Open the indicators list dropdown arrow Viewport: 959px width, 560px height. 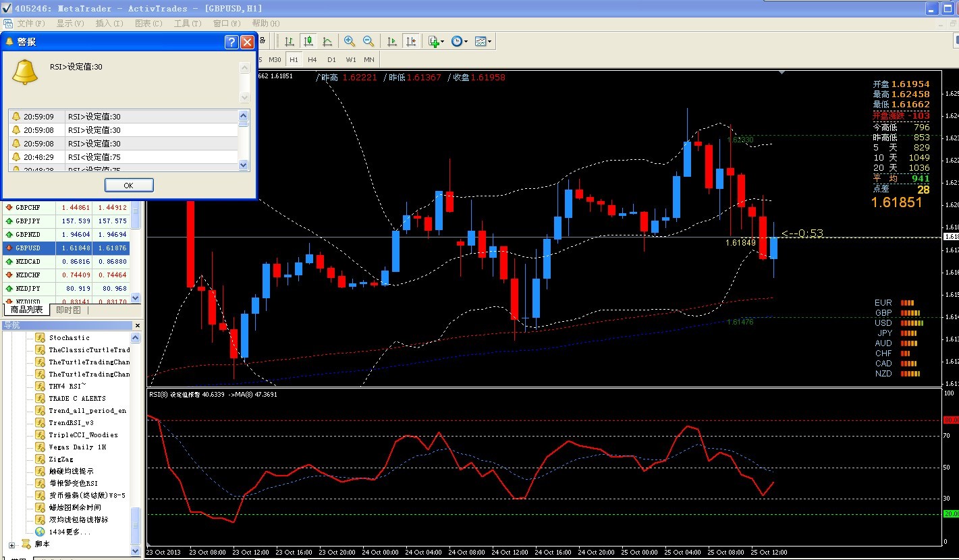[443, 42]
